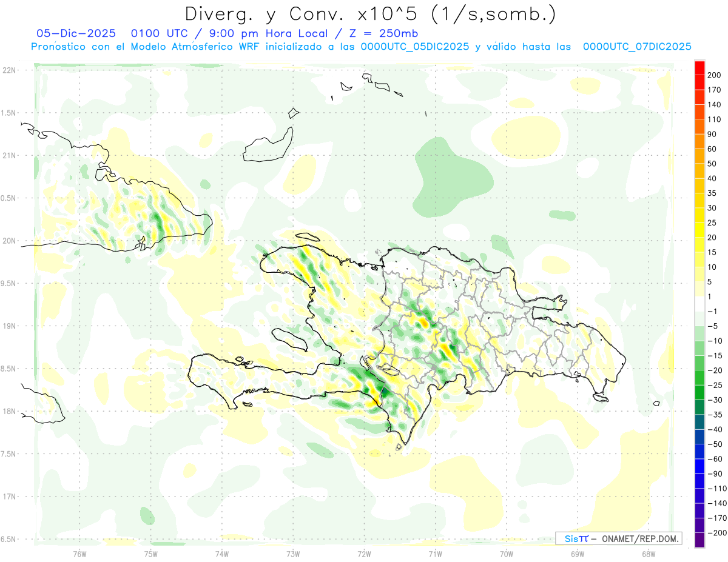Viewport: 728px width, 562px height.
Task: Click the colorbar label '50'
Action: (x=712, y=164)
